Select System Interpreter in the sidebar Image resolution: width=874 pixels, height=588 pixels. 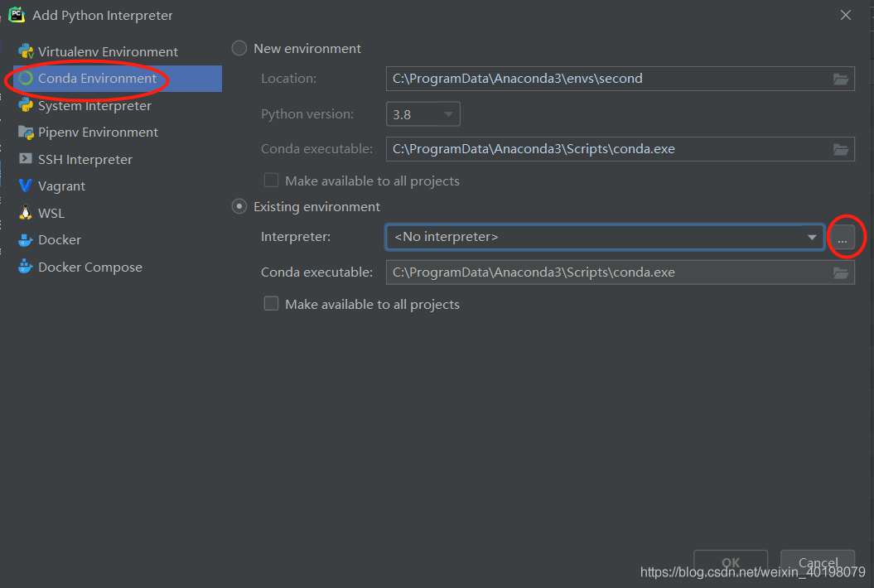117,105
